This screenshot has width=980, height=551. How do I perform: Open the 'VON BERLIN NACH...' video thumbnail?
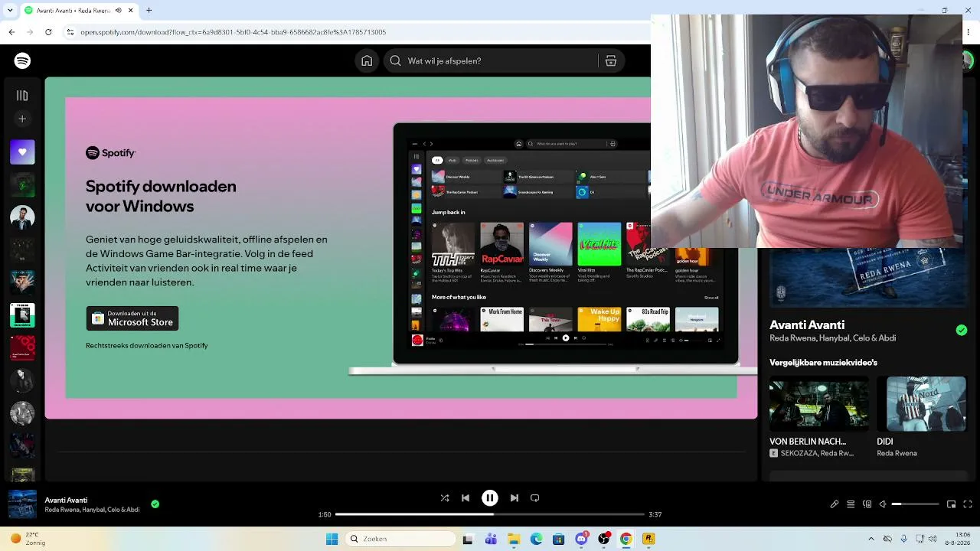coord(819,403)
